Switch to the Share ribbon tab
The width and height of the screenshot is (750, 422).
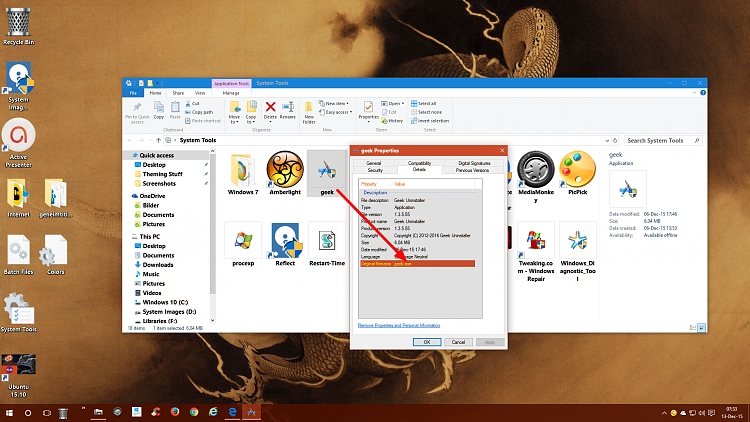pyautogui.click(x=178, y=93)
